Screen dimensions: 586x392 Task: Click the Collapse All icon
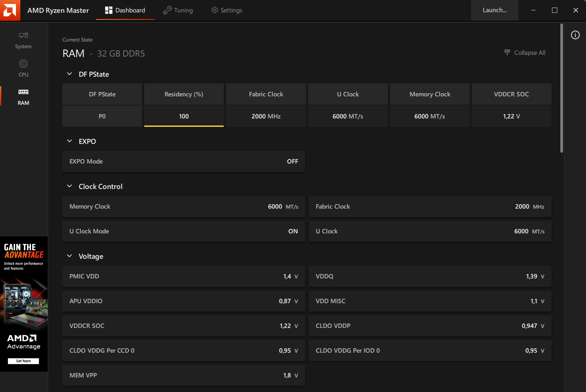(507, 53)
